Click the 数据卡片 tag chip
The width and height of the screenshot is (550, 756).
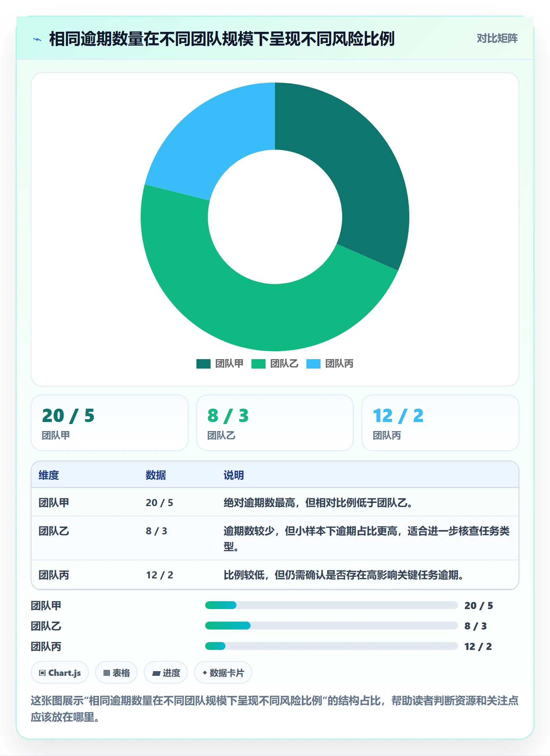(x=223, y=673)
